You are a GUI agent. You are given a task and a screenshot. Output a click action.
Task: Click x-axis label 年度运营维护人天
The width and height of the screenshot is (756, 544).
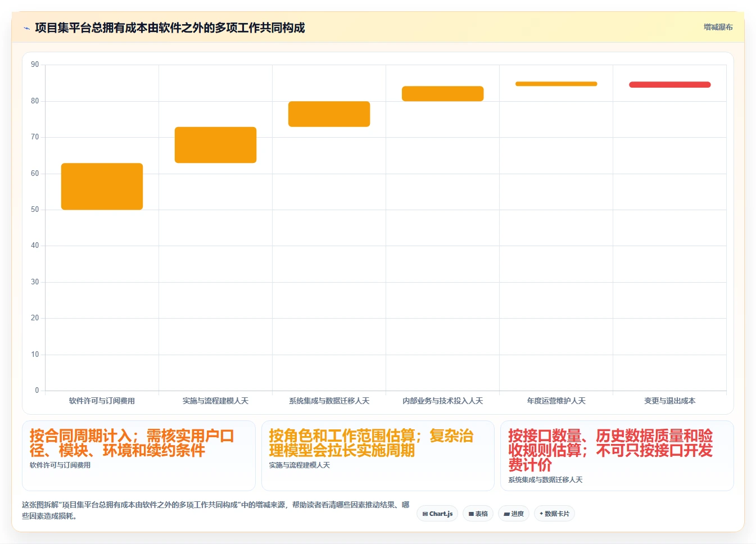coord(556,401)
